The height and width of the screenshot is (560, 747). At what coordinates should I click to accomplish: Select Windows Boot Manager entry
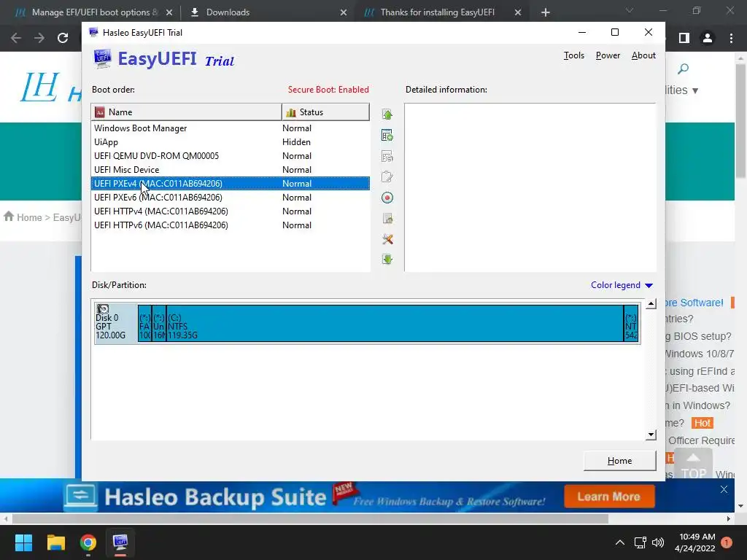tap(230, 128)
